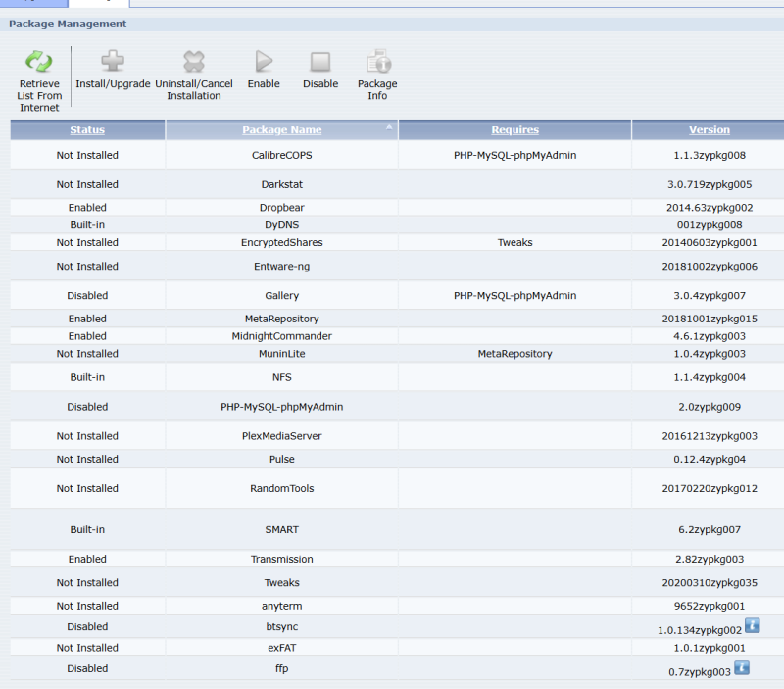Select the Pulse package name

tap(281, 459)
